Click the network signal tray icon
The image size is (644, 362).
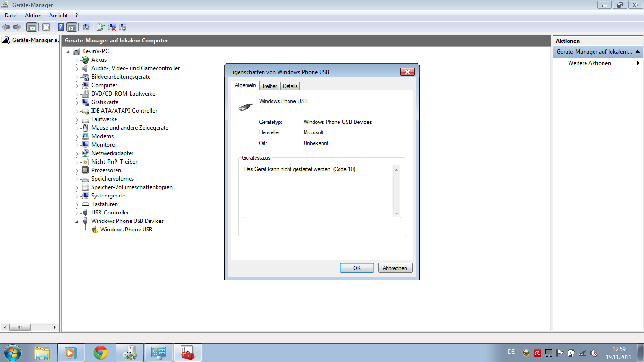point(583,353)
